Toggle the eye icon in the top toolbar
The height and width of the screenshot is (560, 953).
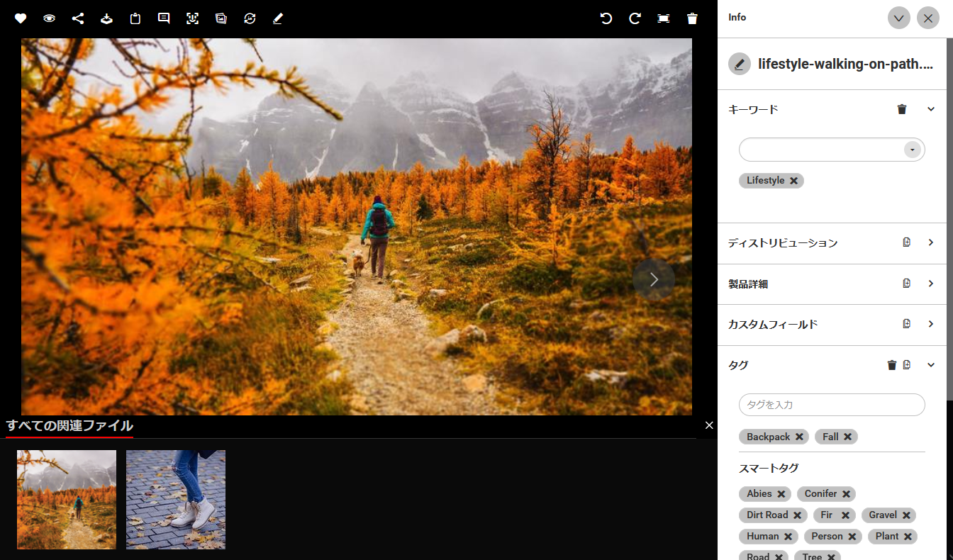(x=49, y=18)
